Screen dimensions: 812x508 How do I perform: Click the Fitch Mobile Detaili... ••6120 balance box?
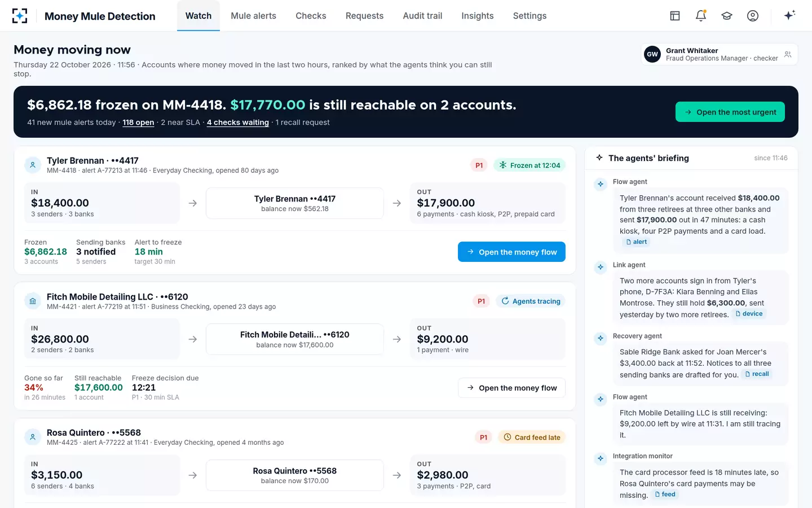pyautogui.click(x=295, y=339)
